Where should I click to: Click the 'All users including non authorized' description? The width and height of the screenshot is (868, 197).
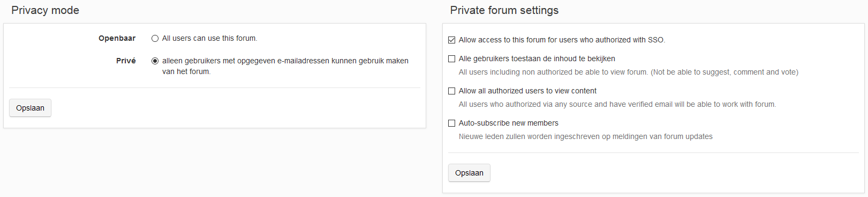click(x=628, y=72)
